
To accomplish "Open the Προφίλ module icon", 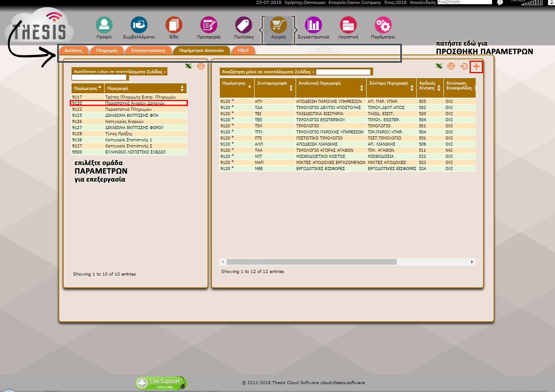I will 104,26.
